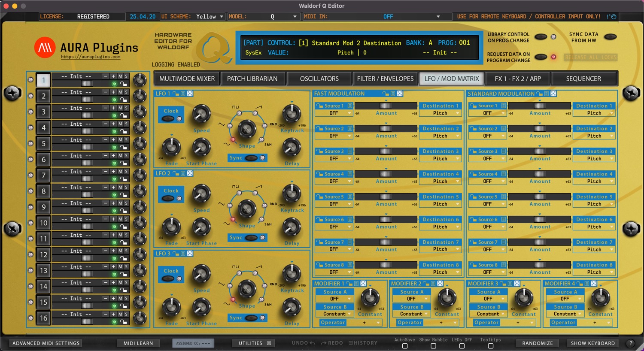Toggle the LFO 1 Clock switch

click(x=168, y=119)
